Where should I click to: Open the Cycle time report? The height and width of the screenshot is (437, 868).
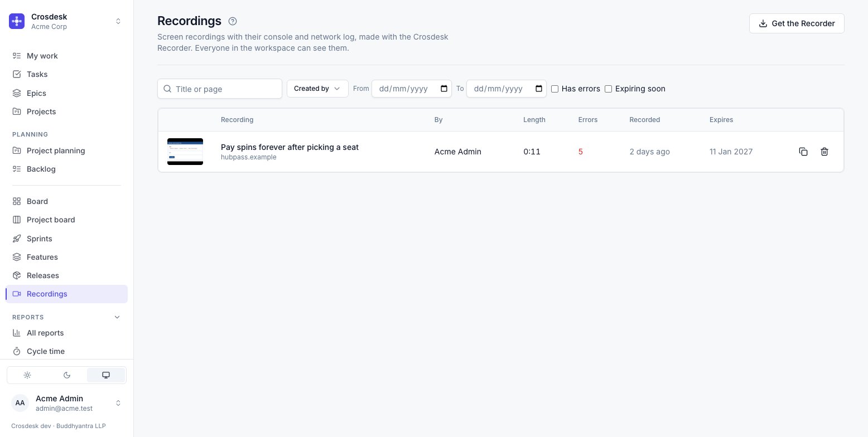(x=67, y=351)
